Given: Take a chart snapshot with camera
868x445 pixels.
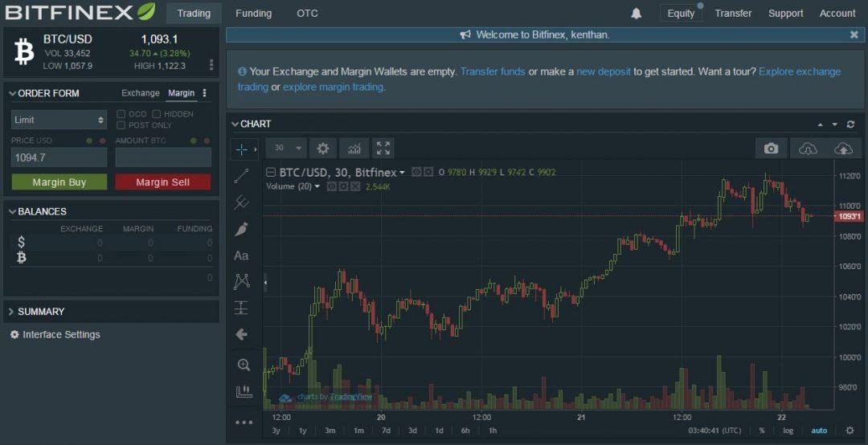Looking at the screenshot, I should [x=771, y=149].
